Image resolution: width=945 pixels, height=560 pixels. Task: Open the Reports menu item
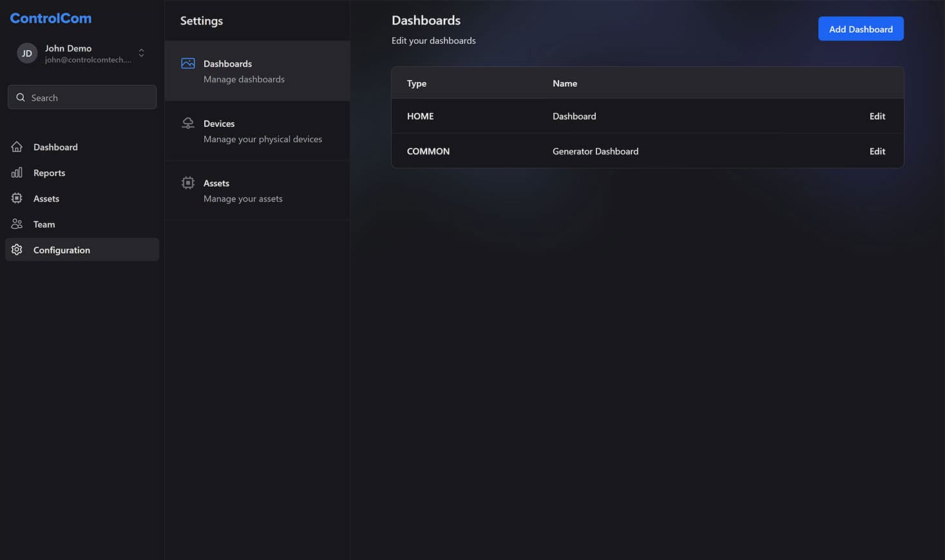49,173
